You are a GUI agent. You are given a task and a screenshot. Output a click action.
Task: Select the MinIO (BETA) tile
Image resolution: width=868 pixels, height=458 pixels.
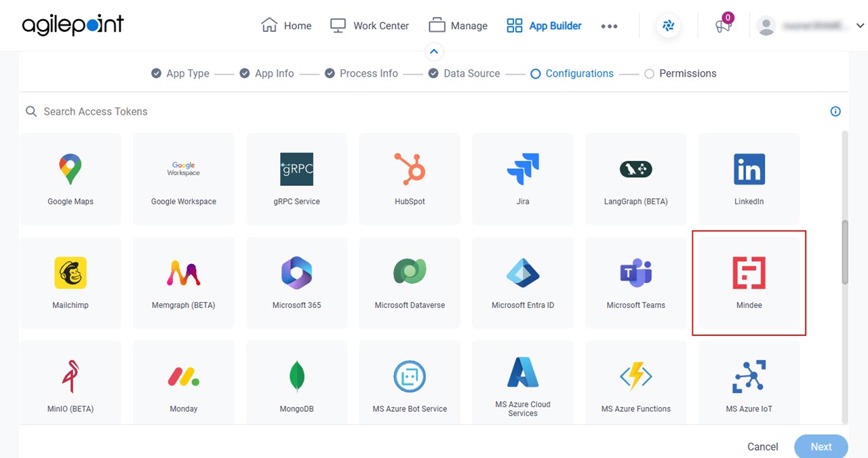pos(71,383)
